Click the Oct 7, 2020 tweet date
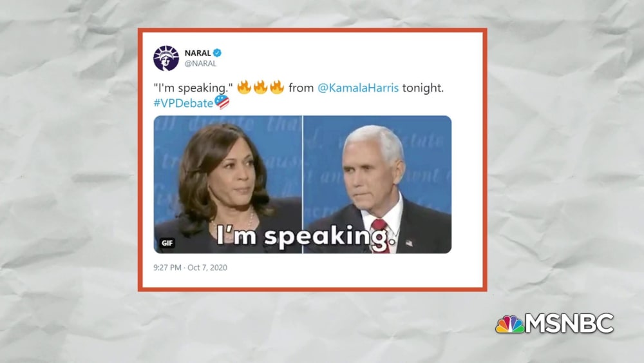Screen dimensions: 644x363 pos(207,268)
